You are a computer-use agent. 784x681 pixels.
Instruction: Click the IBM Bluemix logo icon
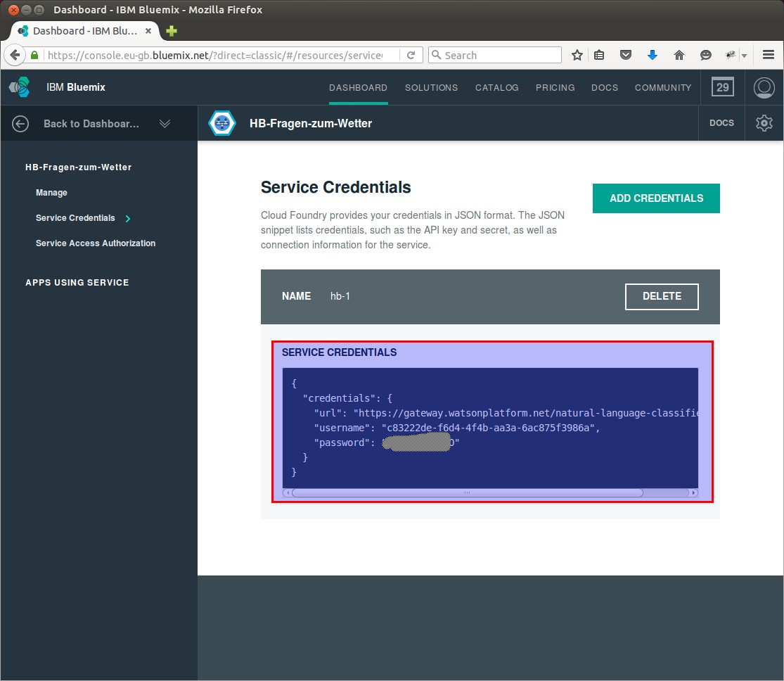coord(20,87)
